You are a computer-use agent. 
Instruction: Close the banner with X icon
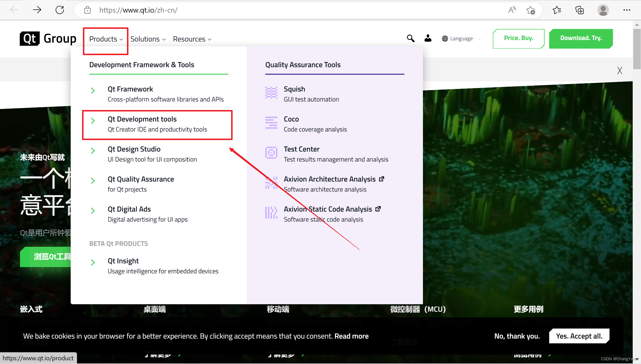pos(620,70)
